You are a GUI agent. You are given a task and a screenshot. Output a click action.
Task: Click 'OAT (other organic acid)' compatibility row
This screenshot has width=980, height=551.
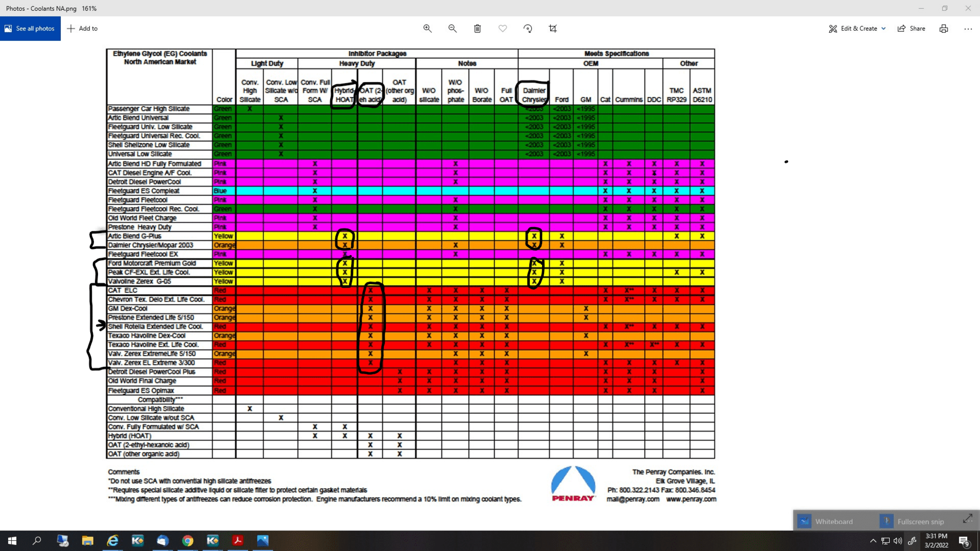144,454
